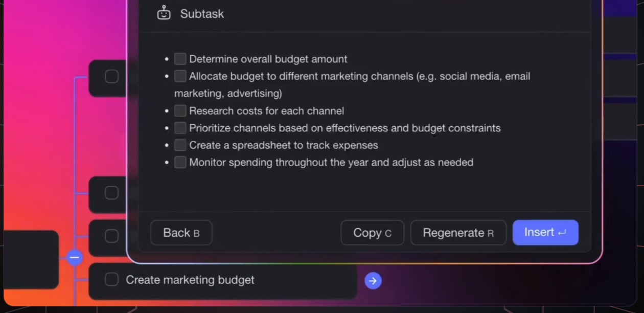Select the dark parent node left of the minus circle
This screenshot has width=644, height=313.
click(31, 259)
